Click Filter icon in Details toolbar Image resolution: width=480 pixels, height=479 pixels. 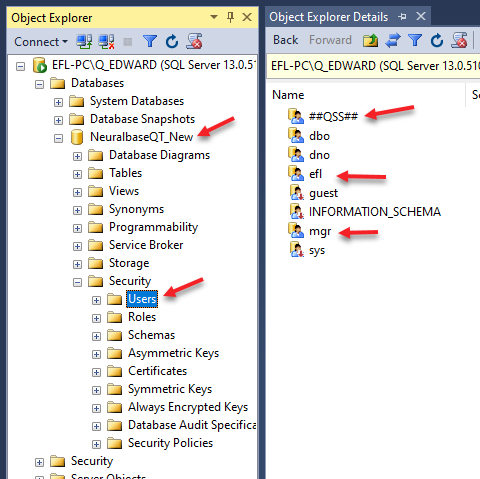[x=415, y=41]
